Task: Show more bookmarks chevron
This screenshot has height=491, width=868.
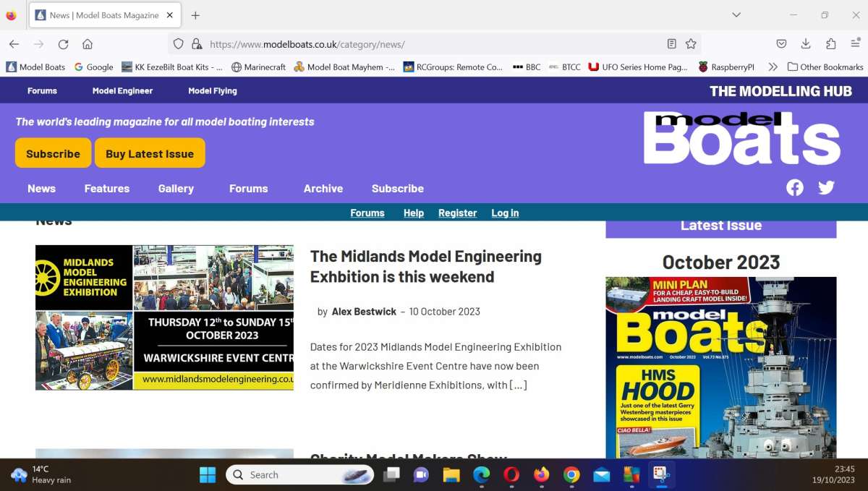Action: tap(773, 67)
